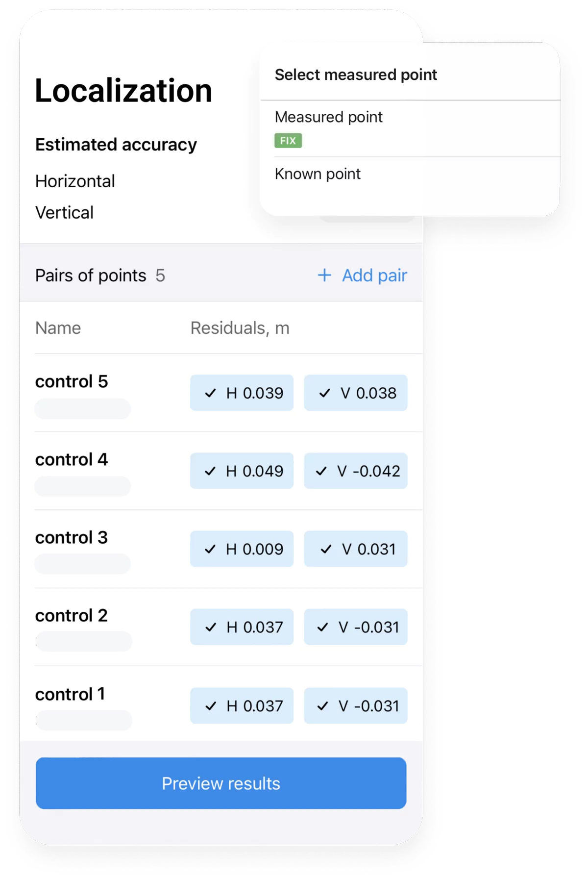The width and height of the screenshot is (588, 879).
Task: Click the Residuals, m column header
Action: tap(240, 328)
